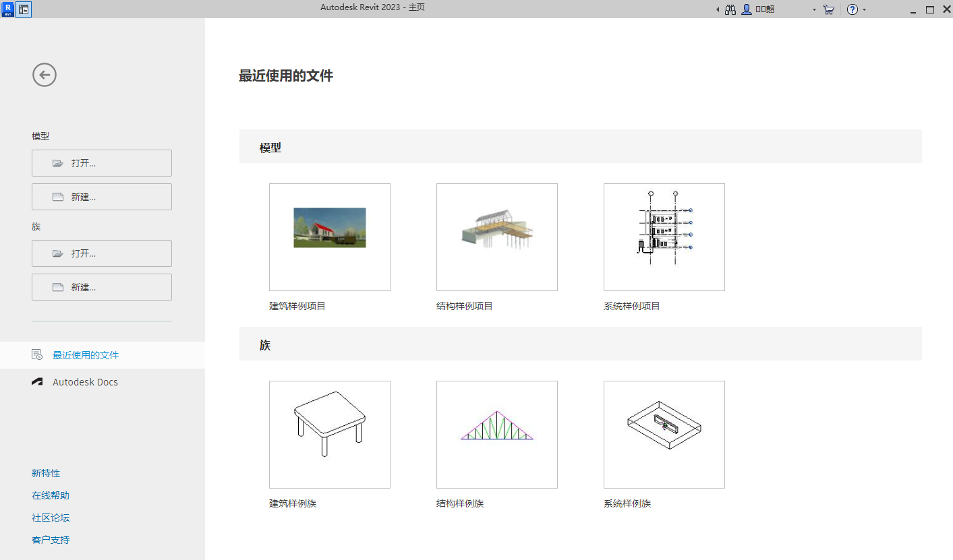This screenshot has height=560, width=953.
Task: Open the dropdown next to the username
Action: coord(813,9)
